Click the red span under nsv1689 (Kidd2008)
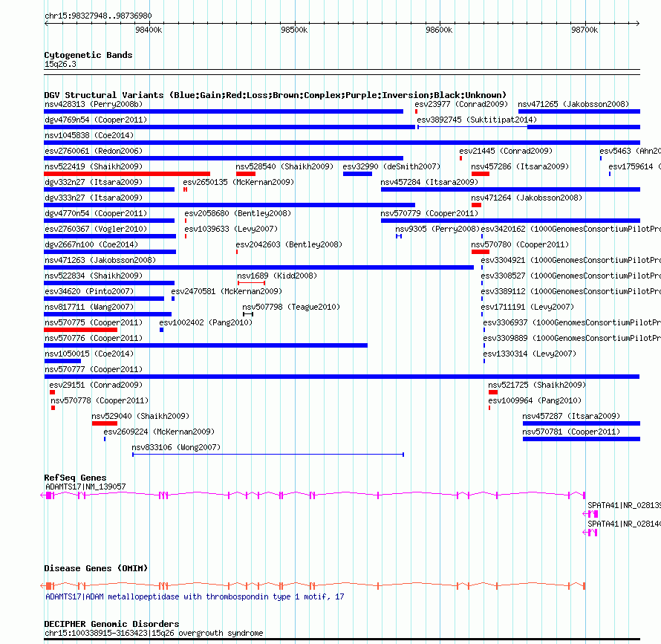Screen dimensions: 661x644 click(x=251, y=282)
